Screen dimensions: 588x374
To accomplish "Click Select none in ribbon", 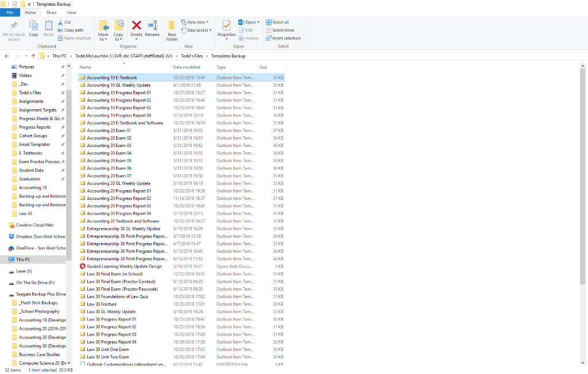I will (x=280, y=30).
